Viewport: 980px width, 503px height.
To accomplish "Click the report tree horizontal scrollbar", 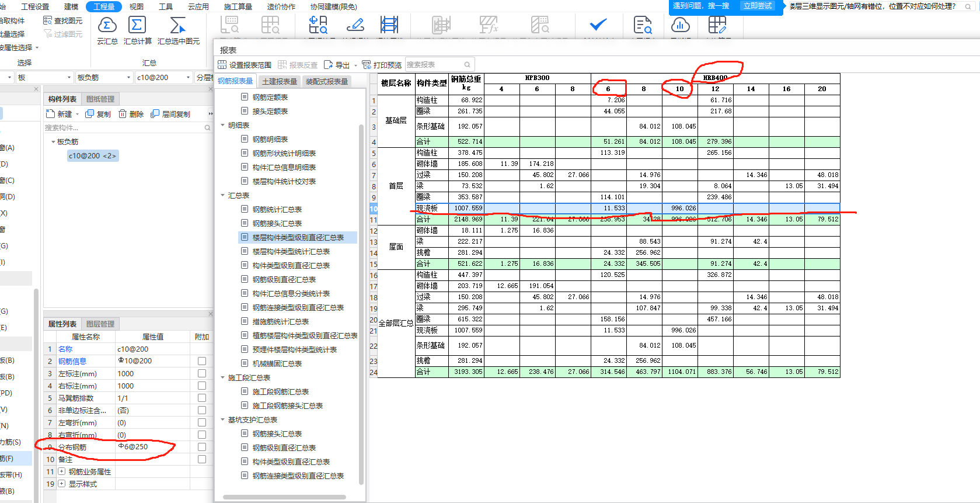I will tap(284, 497).
